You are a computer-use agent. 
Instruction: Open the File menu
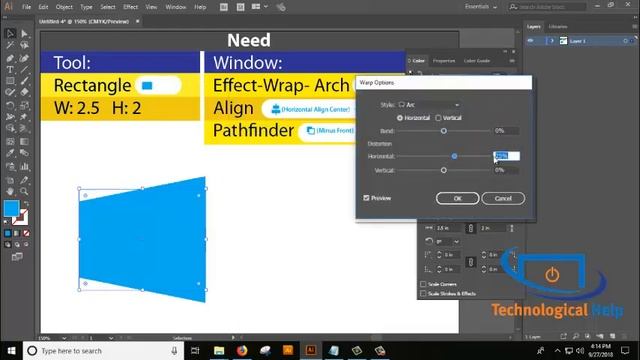point(27,7)
